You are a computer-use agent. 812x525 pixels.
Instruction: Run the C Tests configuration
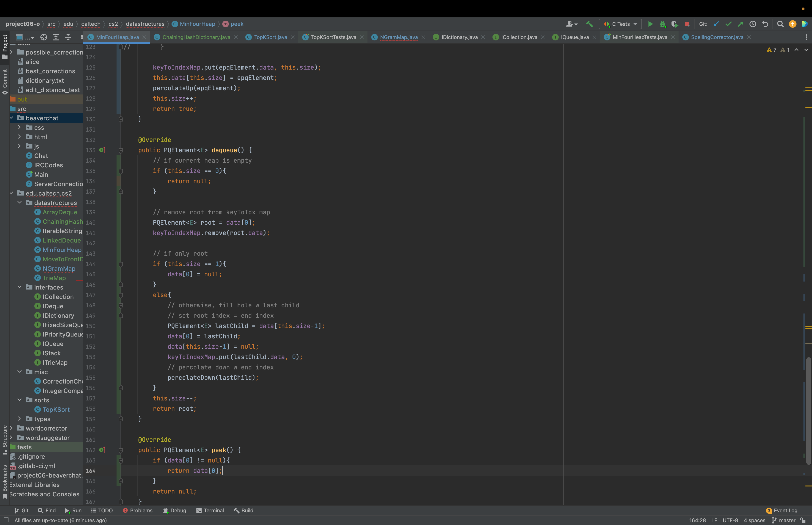tap(650, 24)
